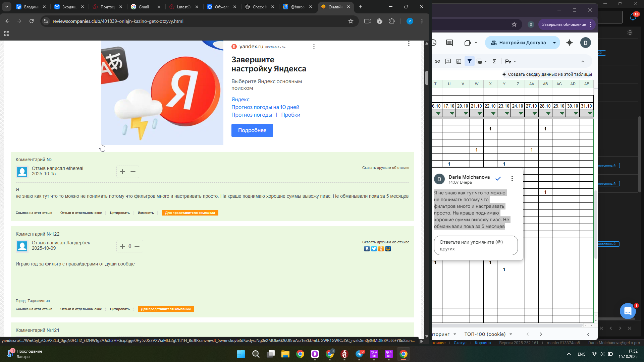The width and height of the screenshot is (644, 362).
Task: Click the Sigma functions icon
Action: click(494, 61)
